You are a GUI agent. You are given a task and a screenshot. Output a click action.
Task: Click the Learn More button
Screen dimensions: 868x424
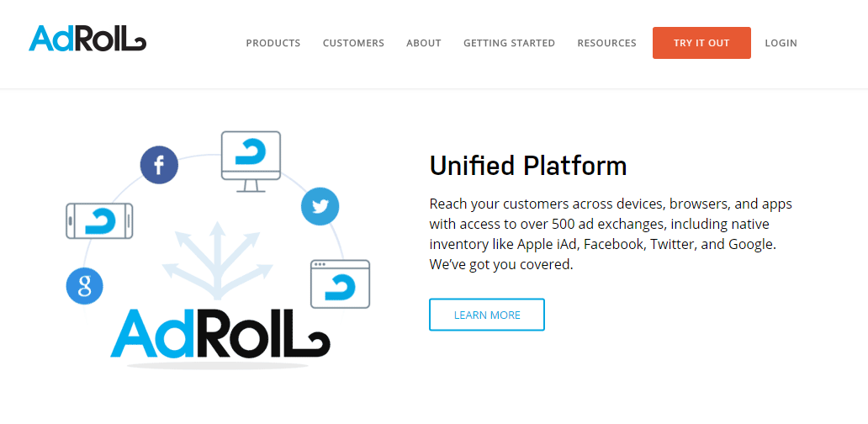pyautogui.click(x=487, y=315)
